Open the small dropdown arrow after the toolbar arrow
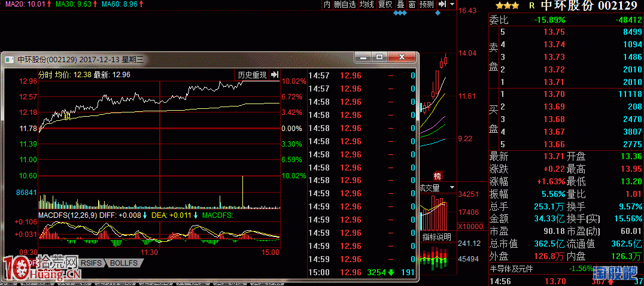Image resolution: width=644 pixels, height=286 pixels. [452, 4]
